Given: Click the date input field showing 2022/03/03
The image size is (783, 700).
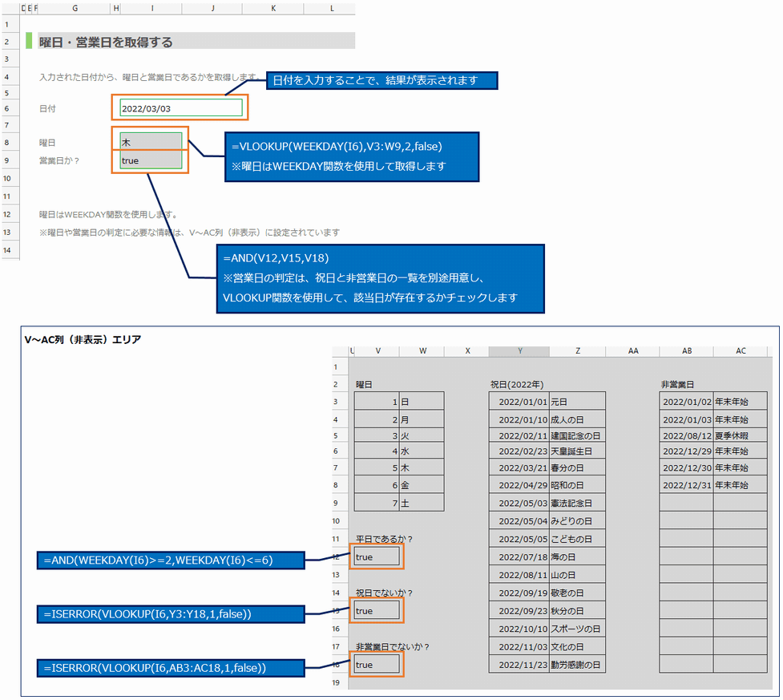Looking at the screenshot, I should pos(180,108).
